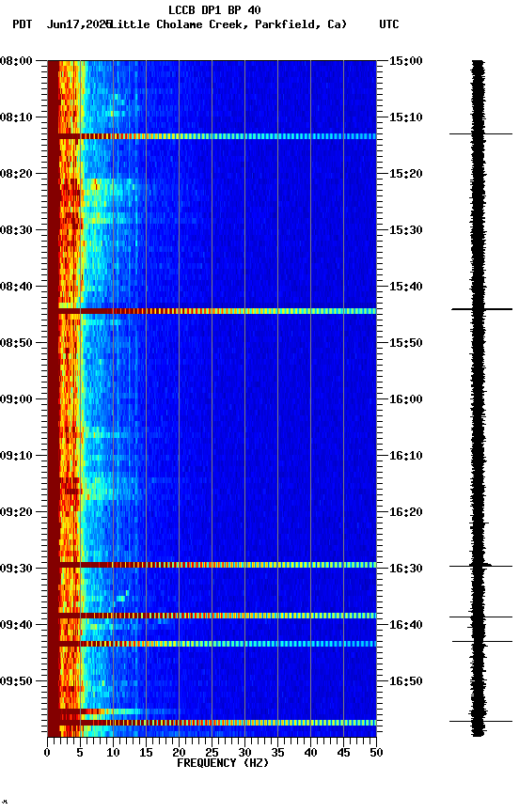
Task: Click the 15:10 UTC time label
Action: 406,117
